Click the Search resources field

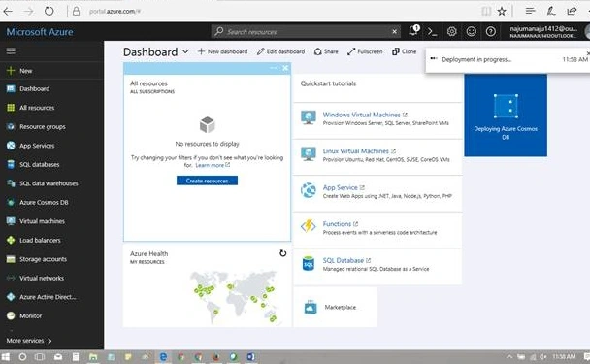pos(306,32)
